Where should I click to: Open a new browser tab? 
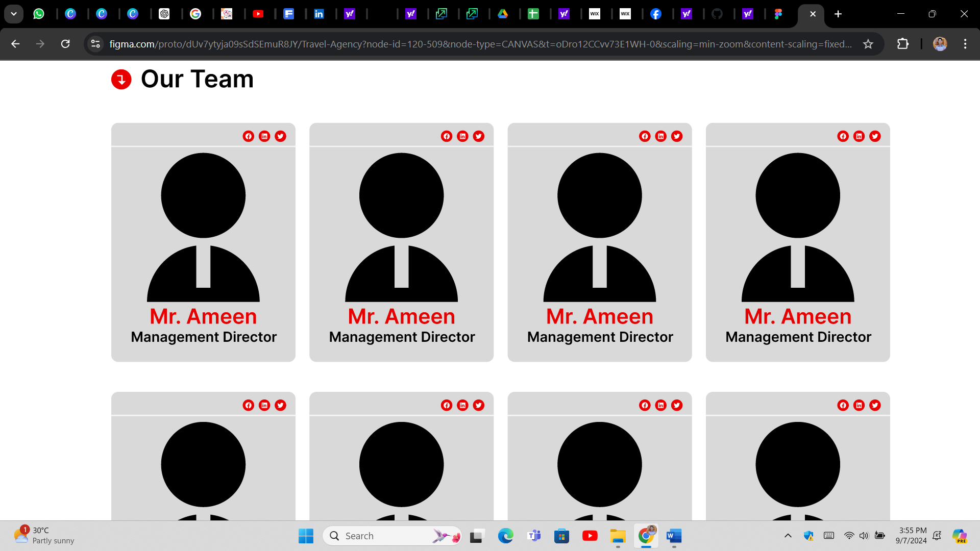coord(838,14)
